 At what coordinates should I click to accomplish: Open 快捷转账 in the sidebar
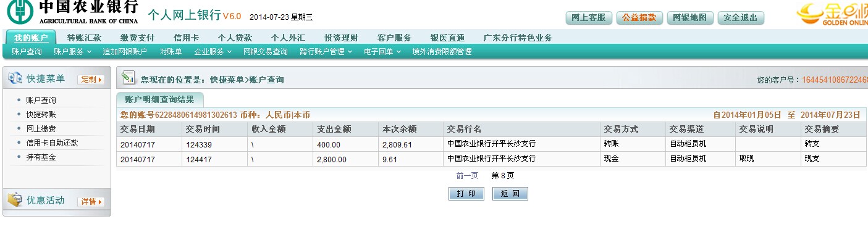click(x=41, y=115)
